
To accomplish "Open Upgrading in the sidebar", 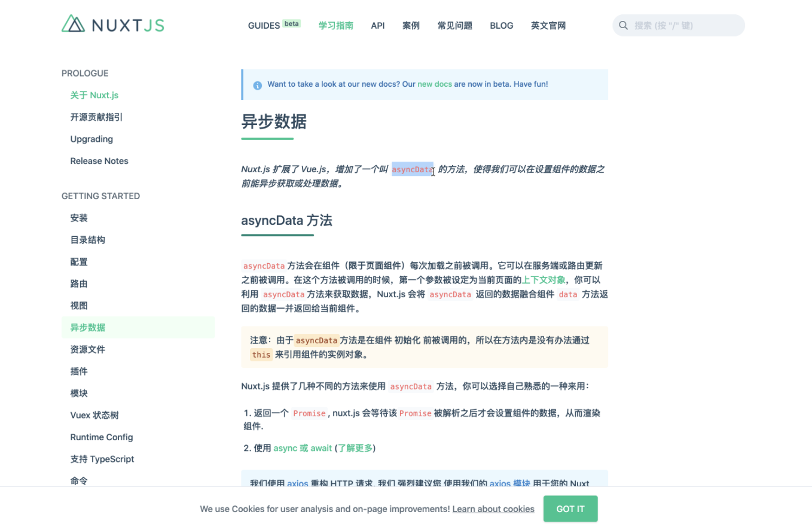I will [x=91, y=139].
